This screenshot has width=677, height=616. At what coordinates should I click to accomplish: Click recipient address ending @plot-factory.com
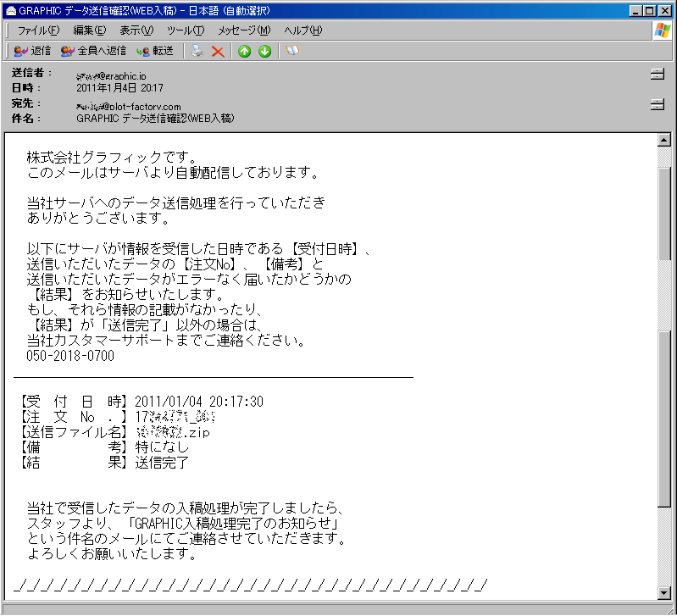[128, 106]
